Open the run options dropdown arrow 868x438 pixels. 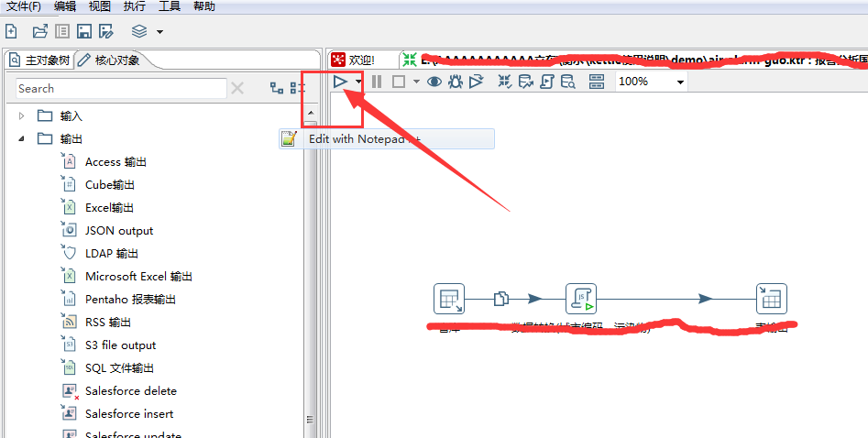coord(358,82)
